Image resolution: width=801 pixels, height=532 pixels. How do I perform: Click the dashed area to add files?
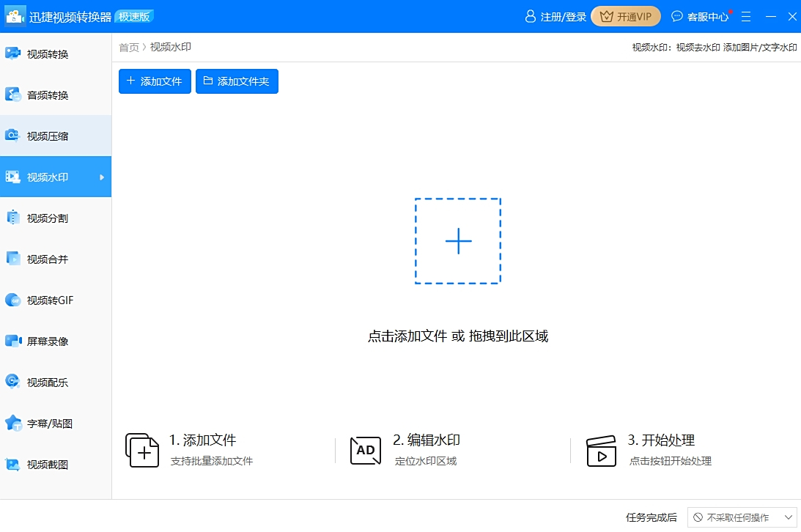pos(457,240)
